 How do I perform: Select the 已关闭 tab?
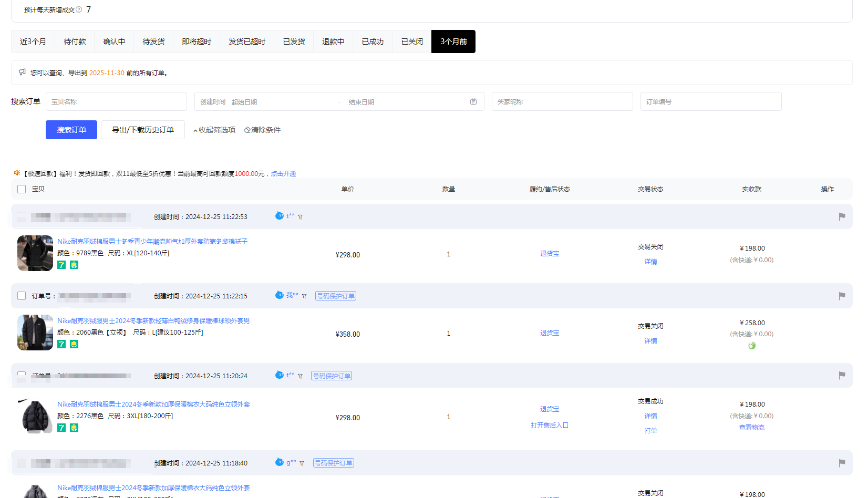coord(412,41)
